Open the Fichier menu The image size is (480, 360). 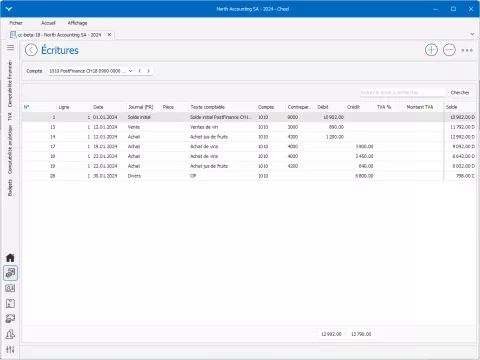tap(16, 23)
